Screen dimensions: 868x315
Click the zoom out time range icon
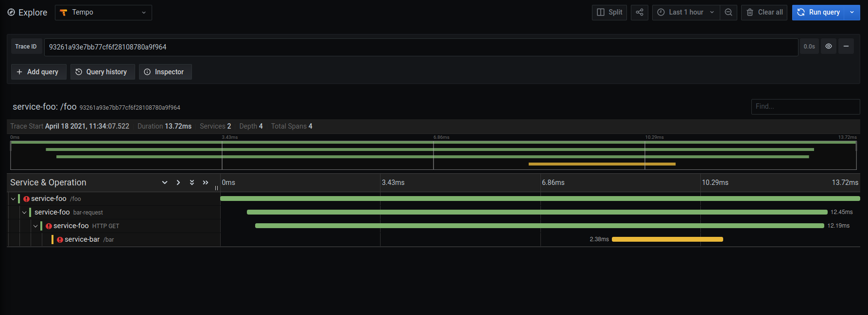point(728,13)
